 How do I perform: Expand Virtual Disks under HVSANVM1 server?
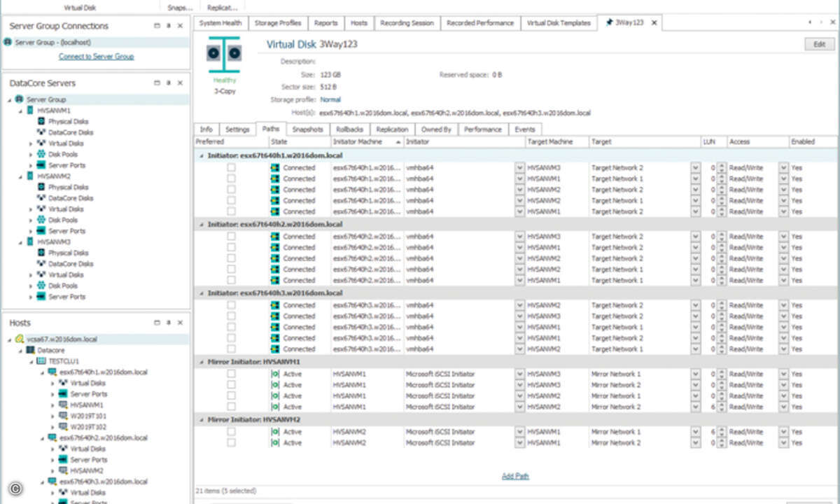(31, 143)
